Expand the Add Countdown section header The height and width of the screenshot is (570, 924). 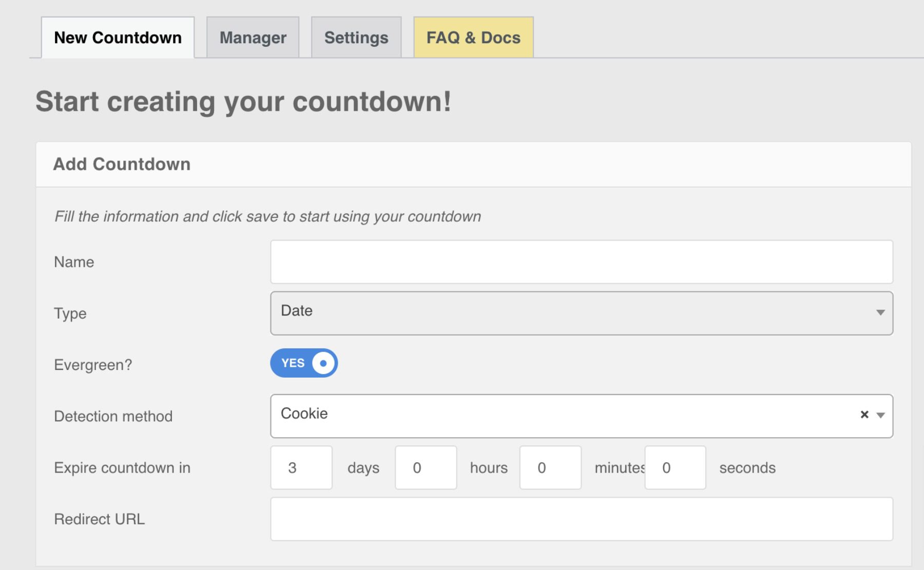(121, 164)
